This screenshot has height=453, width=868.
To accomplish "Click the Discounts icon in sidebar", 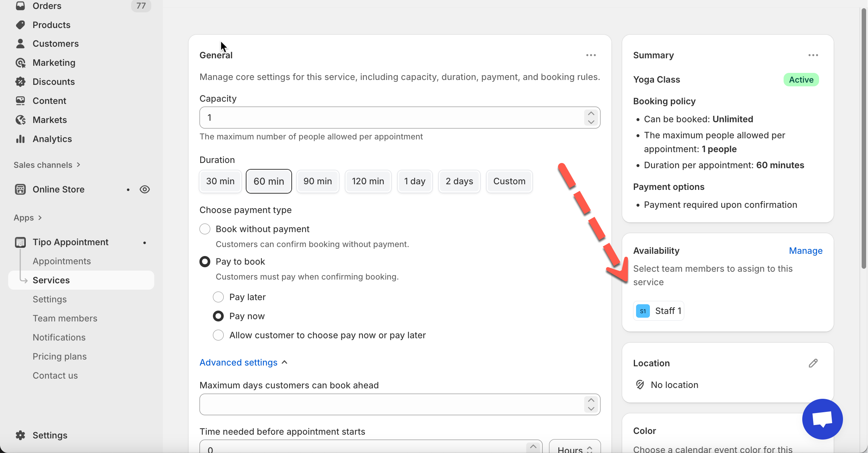I will (21, 82).
